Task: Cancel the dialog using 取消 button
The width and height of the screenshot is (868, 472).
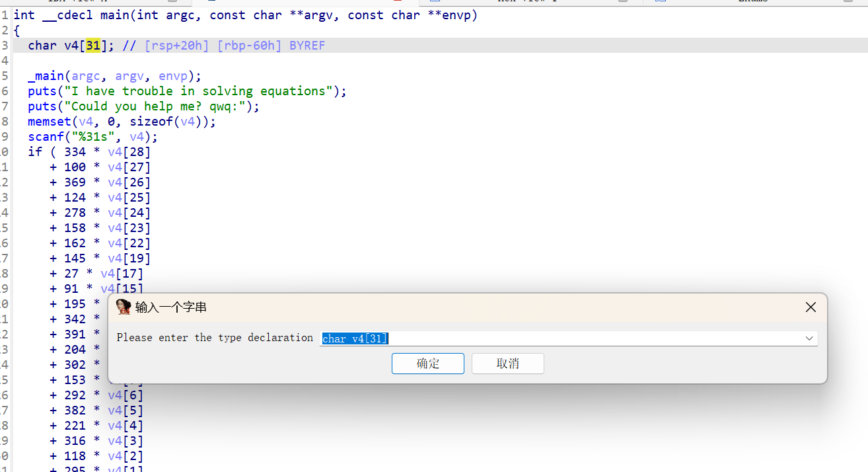Action: pyautogui.click(x=507, y=364)
